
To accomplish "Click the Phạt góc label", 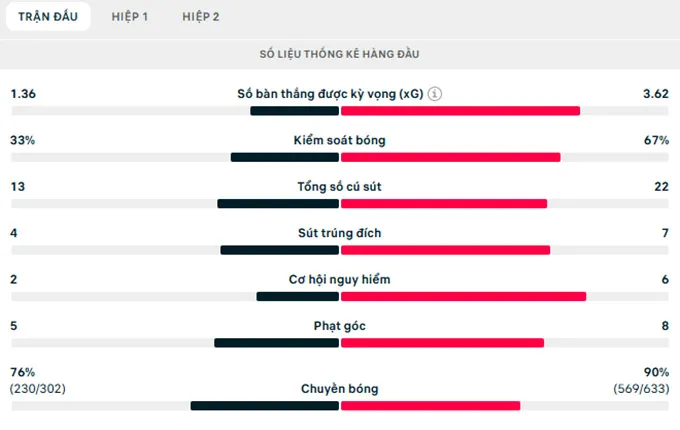I will 340,326.
